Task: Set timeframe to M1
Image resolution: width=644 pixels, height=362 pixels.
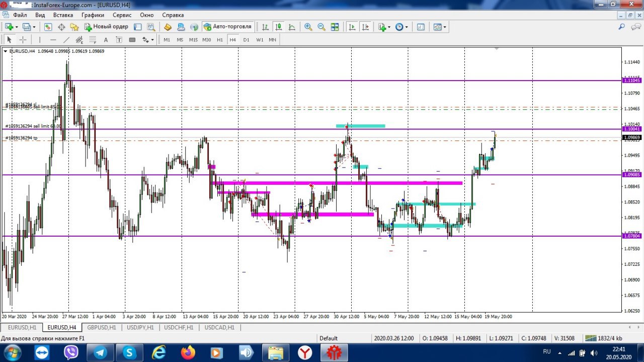Action: coord(167,40)
